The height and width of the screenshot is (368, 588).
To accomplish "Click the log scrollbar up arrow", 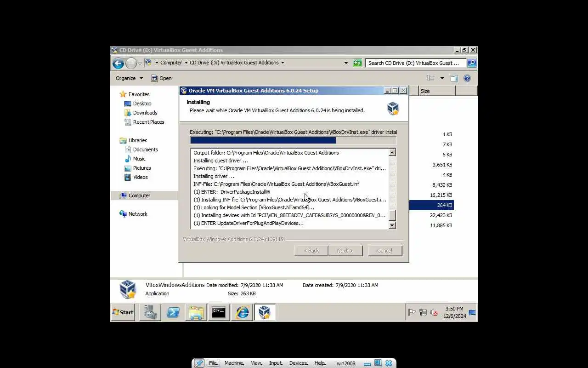I will [392, 152].
